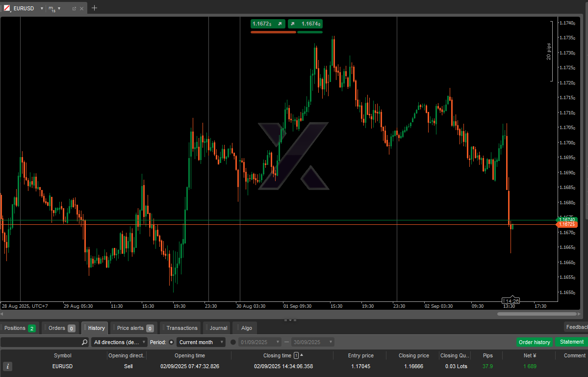Open the info icon for EURUSD deal
This screenshot has height=377, width=588.
[x=8, y=366]
